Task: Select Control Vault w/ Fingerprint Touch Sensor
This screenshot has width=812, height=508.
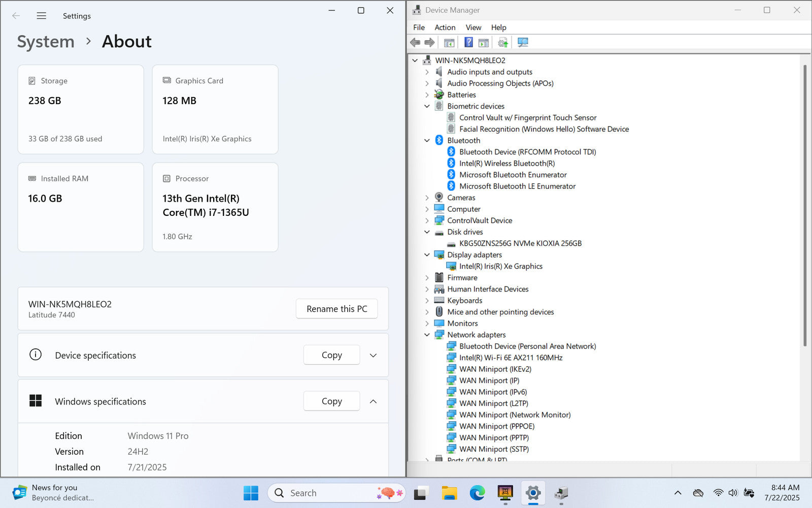Action: 528,117
